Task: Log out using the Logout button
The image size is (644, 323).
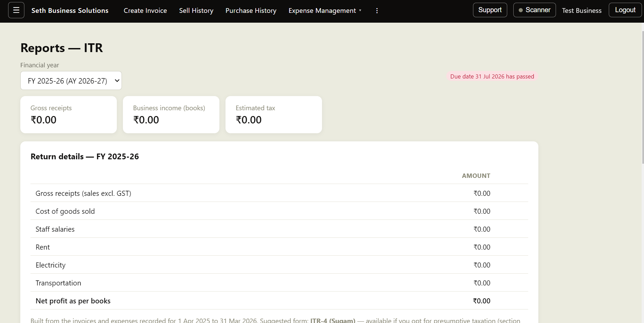Action: (x=625, y=10)
